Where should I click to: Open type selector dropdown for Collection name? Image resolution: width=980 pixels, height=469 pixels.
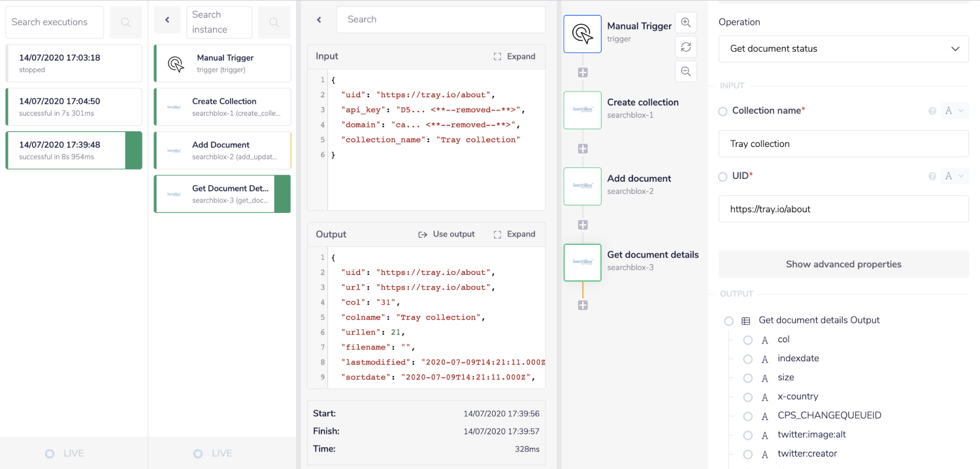(x=954, y=111)
